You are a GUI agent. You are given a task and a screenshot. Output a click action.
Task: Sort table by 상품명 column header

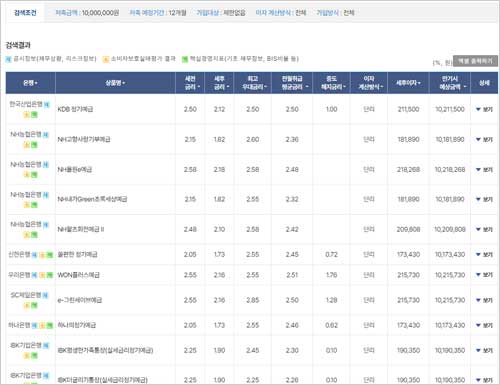pyautogui.click(x=115, y=83)
